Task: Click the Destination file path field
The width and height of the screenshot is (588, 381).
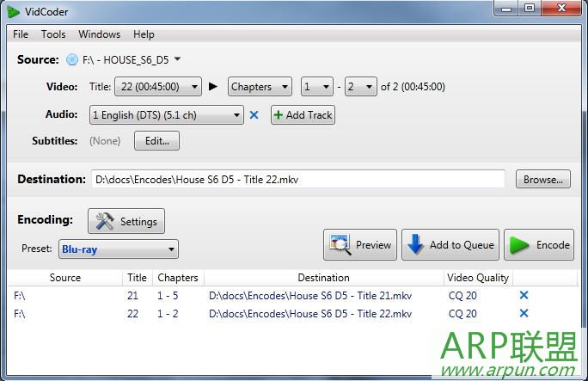Action: tap(298, 179)
